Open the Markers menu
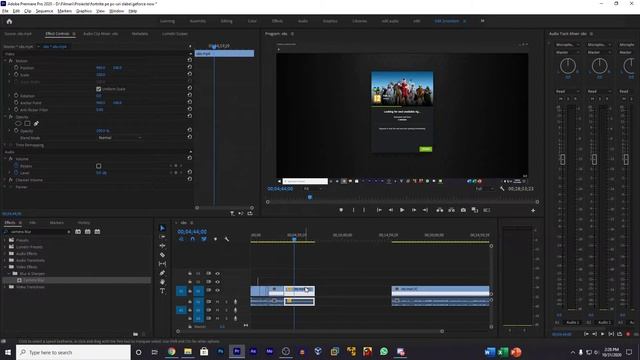 pos(64,11)
